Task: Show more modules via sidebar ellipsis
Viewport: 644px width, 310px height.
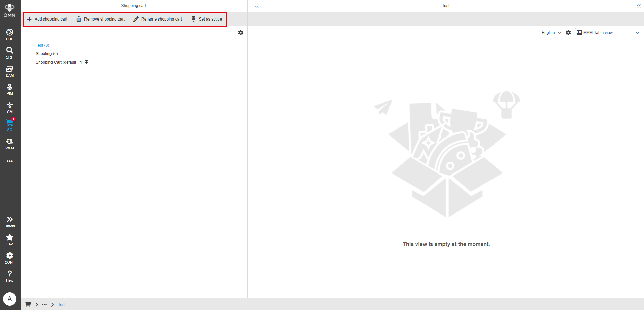Action: point(10,161)
